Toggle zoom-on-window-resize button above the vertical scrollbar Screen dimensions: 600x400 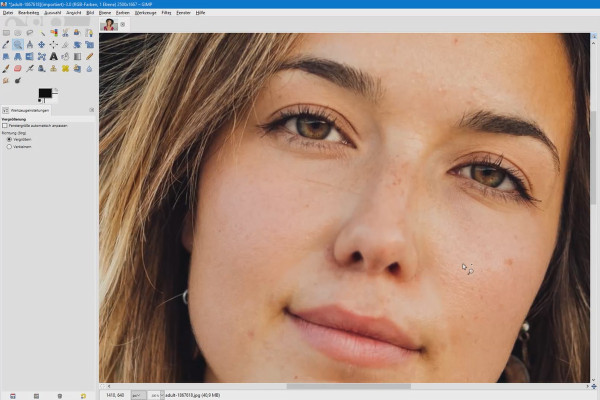click(x=594, y=36)
